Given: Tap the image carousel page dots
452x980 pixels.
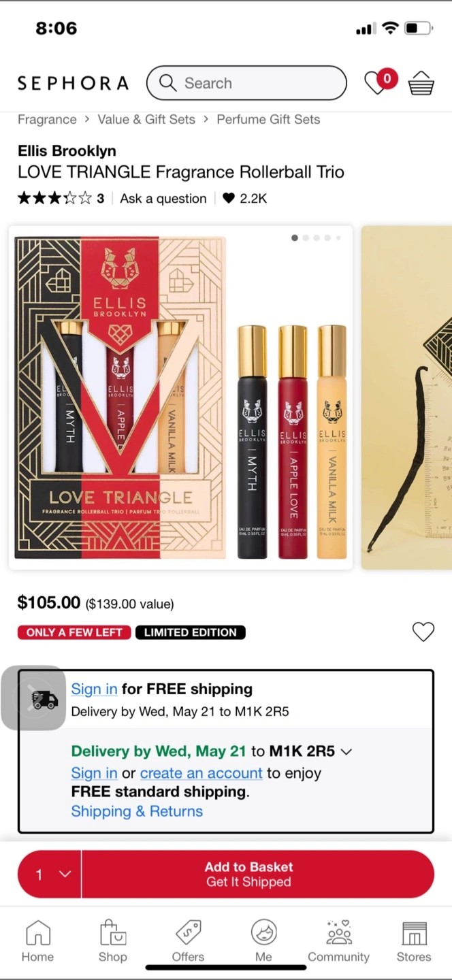Looking at the screenshot, I should click(x=316, y=238).
